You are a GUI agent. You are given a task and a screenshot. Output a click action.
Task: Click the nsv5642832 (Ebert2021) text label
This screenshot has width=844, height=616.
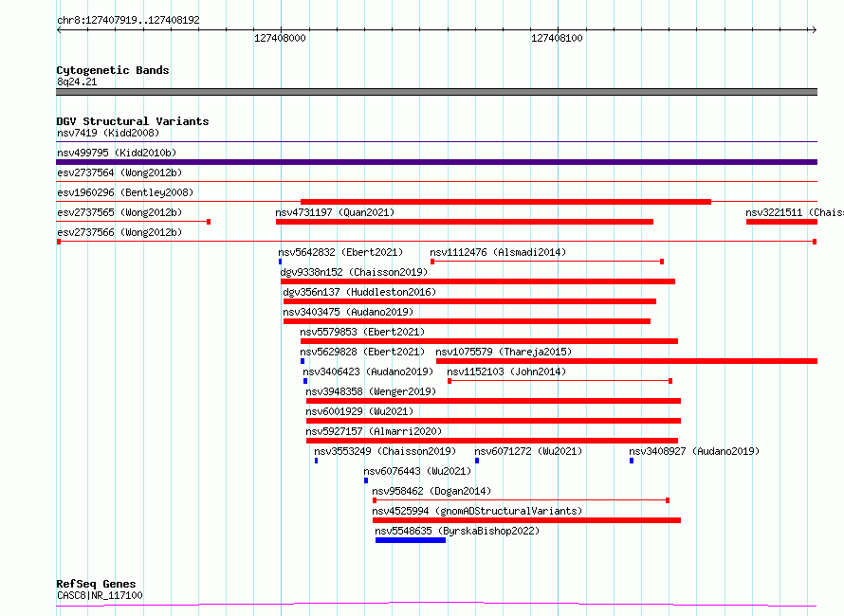(340, 252)
